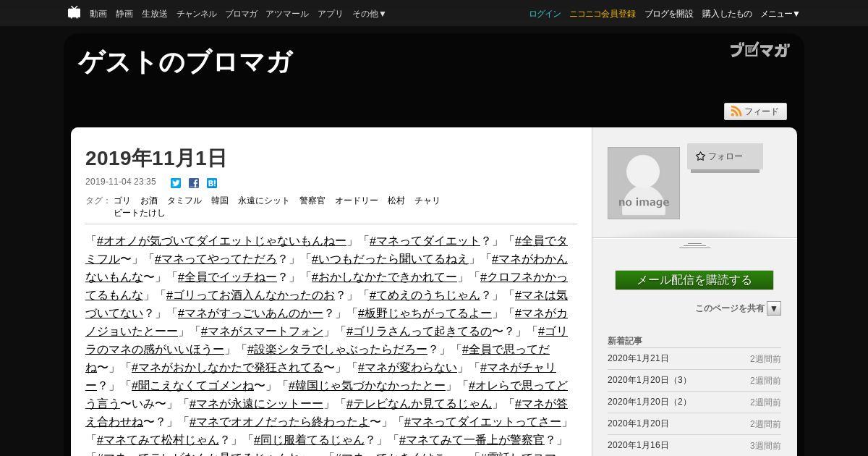Open the 静画 menu item
868x456 pixels.
coord(124,14)
